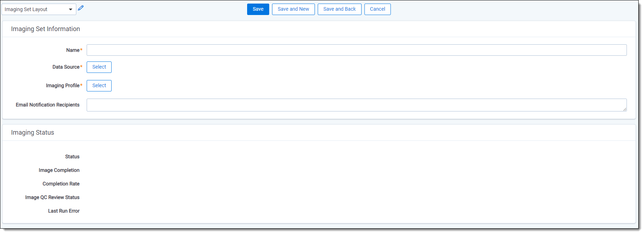Focus the Email Notification Recipients text area
This screenshot has height=234, width=644.
pos(356,105)
